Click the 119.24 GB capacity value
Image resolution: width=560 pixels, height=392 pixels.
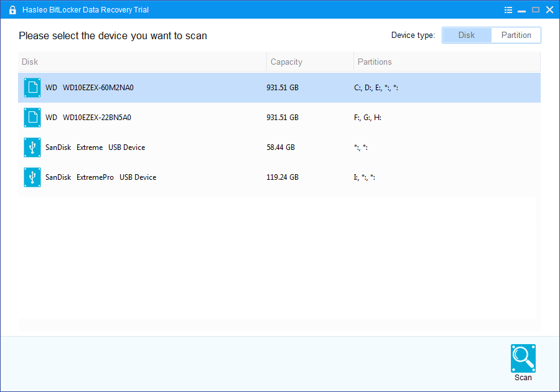pos(282,177)
